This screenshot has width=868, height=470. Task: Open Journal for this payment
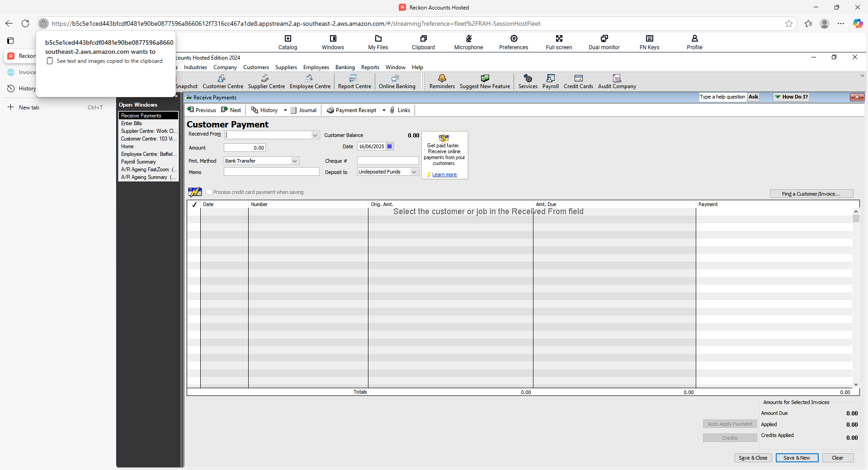tap(303, 110)
